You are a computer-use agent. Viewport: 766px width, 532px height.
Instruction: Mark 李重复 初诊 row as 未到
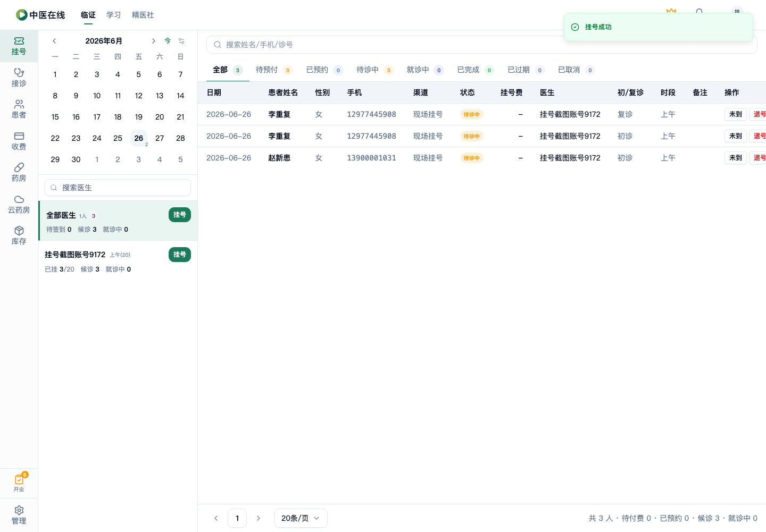pyautogui.click(x=736, y=136)
